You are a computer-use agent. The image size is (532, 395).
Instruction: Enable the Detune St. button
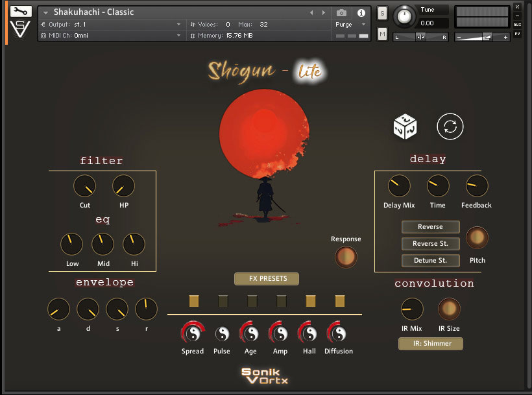(x=431, y=260)
